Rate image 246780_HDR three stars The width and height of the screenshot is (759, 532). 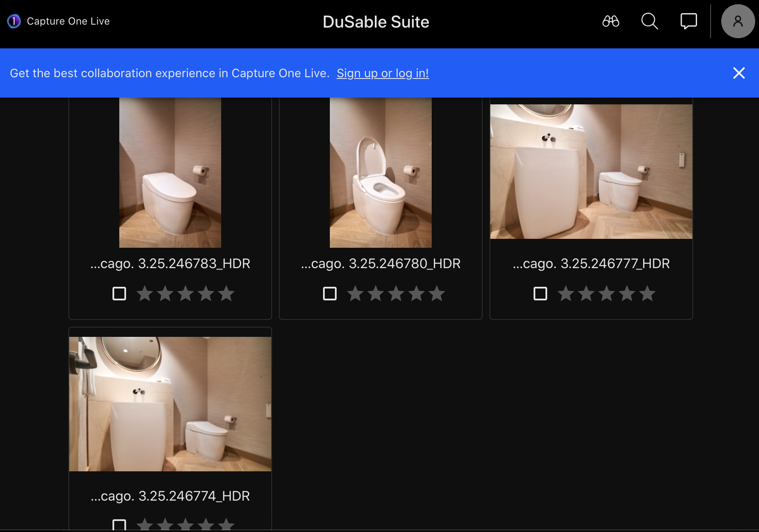coord(396,294)
